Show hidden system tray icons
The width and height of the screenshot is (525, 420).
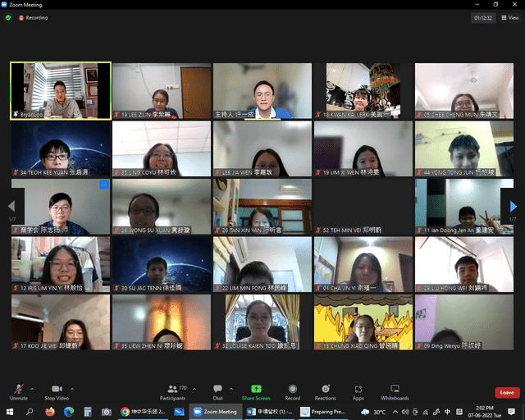[395, 412]
